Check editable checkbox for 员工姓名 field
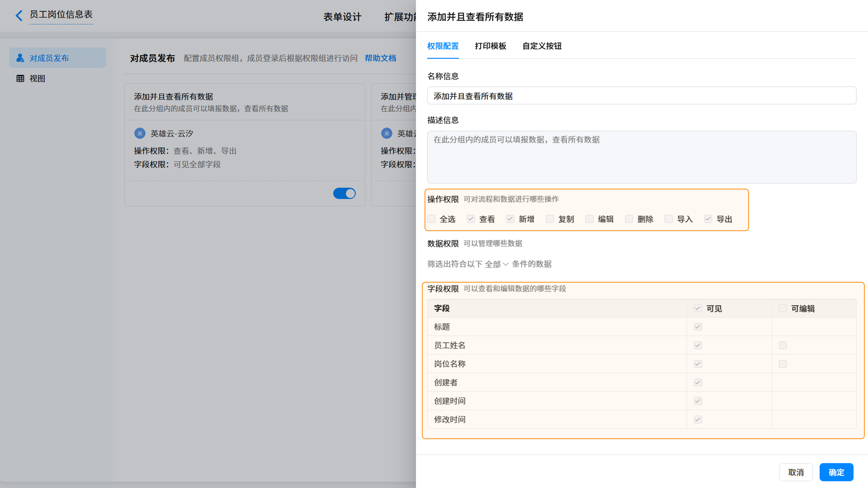 coord(783,346)
